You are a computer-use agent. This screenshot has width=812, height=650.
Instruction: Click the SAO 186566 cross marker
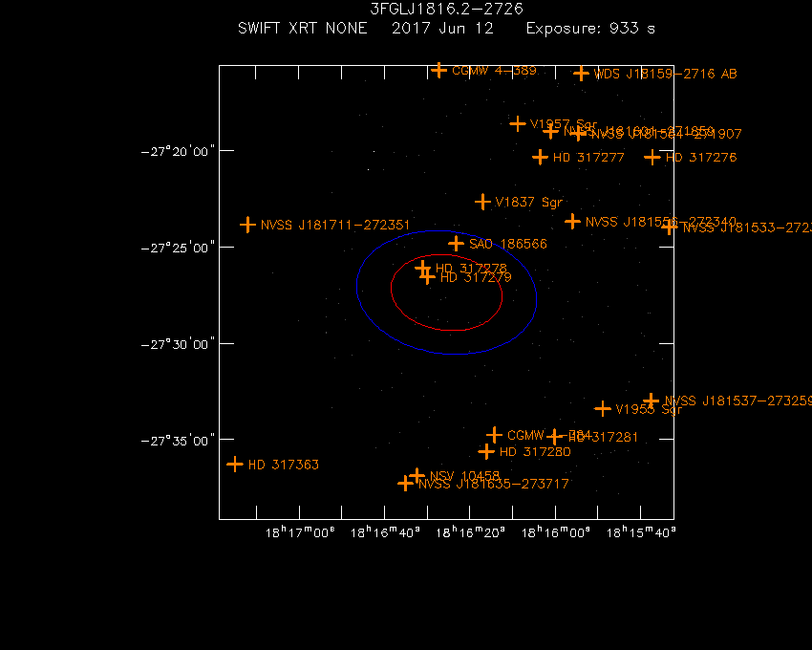[457, 244]
